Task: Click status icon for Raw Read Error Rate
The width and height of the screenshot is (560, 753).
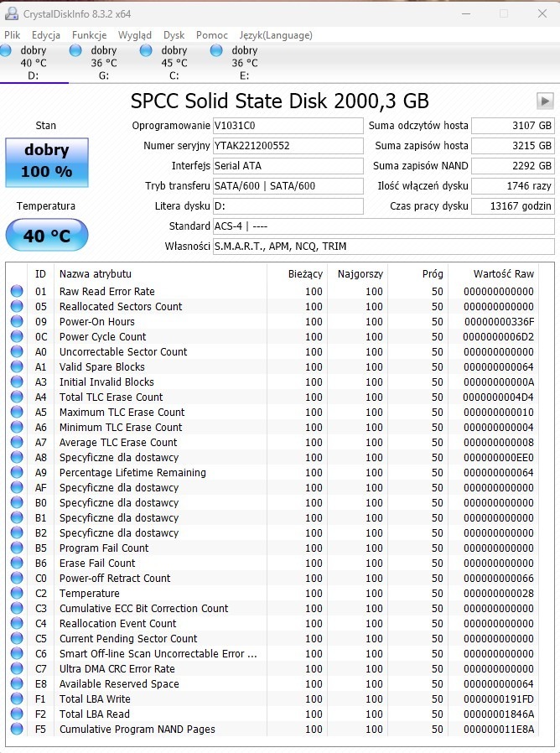Action: tap(17, 291)
